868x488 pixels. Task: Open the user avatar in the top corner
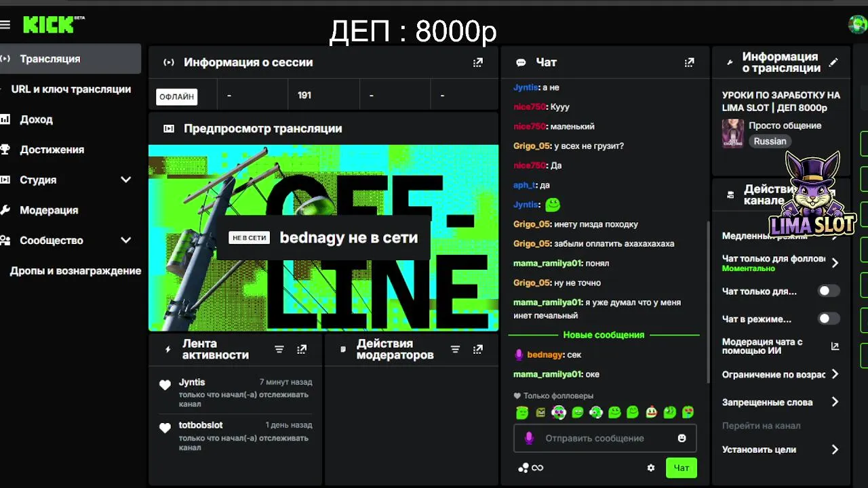(858, 24)
